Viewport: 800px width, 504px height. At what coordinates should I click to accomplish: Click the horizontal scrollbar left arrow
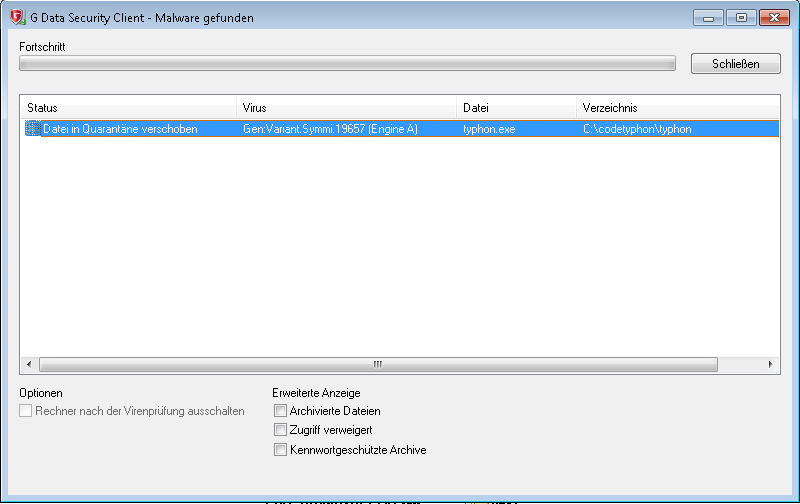click(x=29, y=364)
